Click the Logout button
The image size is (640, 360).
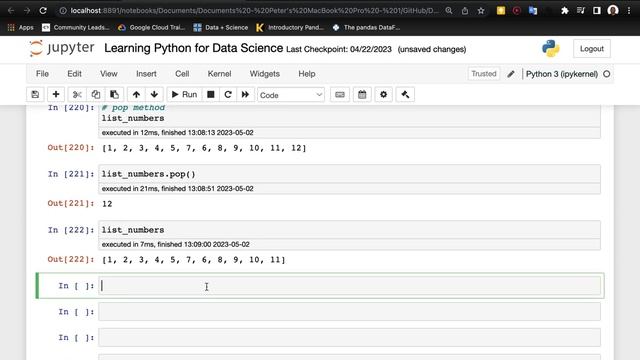pyautogui.click(x=591, y=49)
